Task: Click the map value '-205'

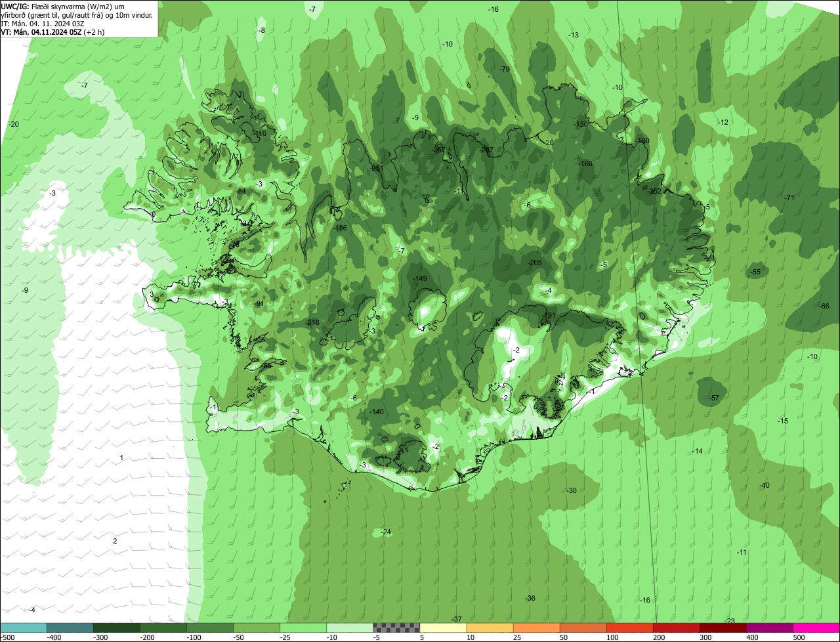Action: point(535,263)
